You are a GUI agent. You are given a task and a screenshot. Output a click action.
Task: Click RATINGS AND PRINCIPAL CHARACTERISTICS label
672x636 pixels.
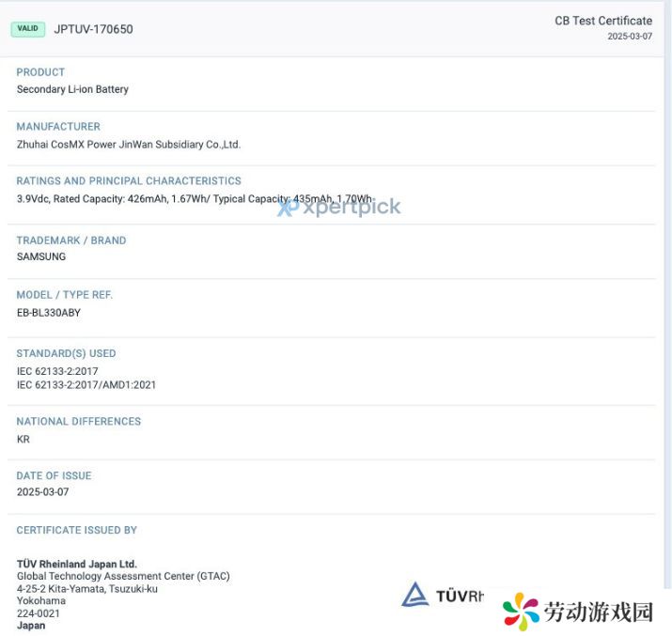pos(129,180)
